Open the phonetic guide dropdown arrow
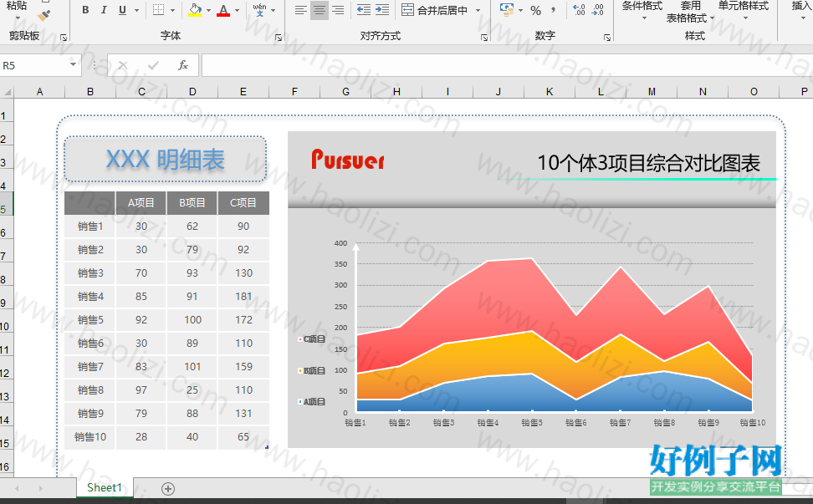Viewport: 813px width, 504px height. pyautogui.click(x=274, y=10)
